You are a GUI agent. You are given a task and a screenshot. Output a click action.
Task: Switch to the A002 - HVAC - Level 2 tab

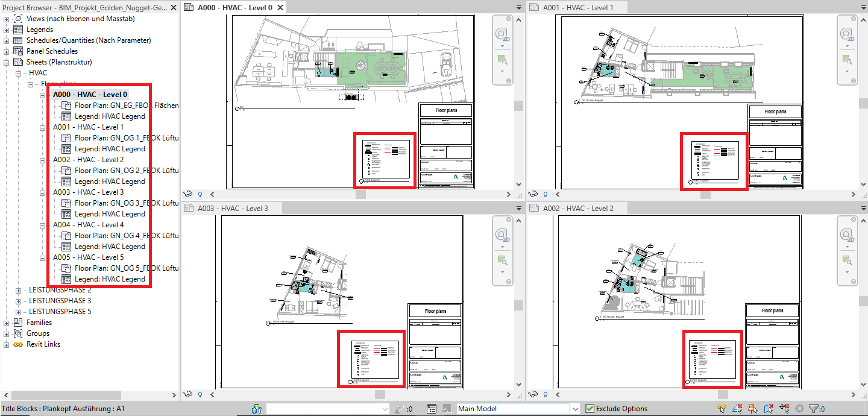[578, 208]
